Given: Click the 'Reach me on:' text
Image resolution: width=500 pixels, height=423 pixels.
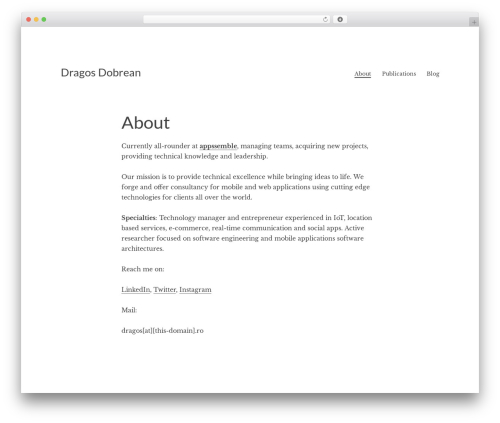Looking at the screenshot, I should click(x=143, y=269).
